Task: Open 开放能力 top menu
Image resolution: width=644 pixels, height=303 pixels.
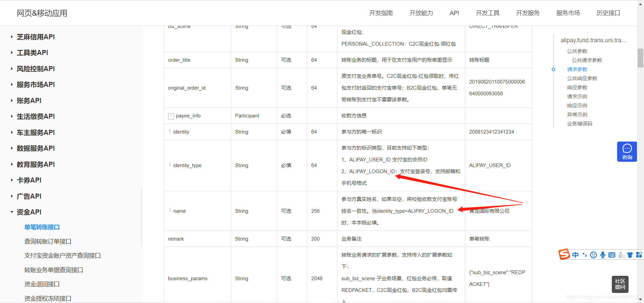Action: point(421,13)
